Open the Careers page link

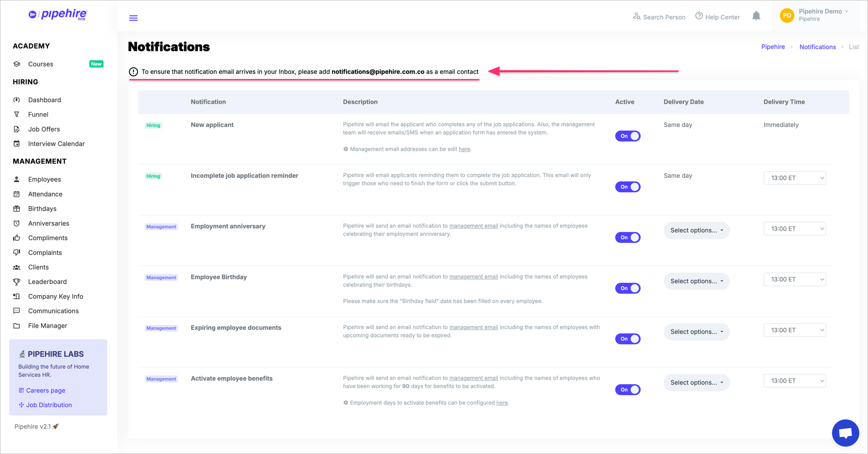(45, 390)
